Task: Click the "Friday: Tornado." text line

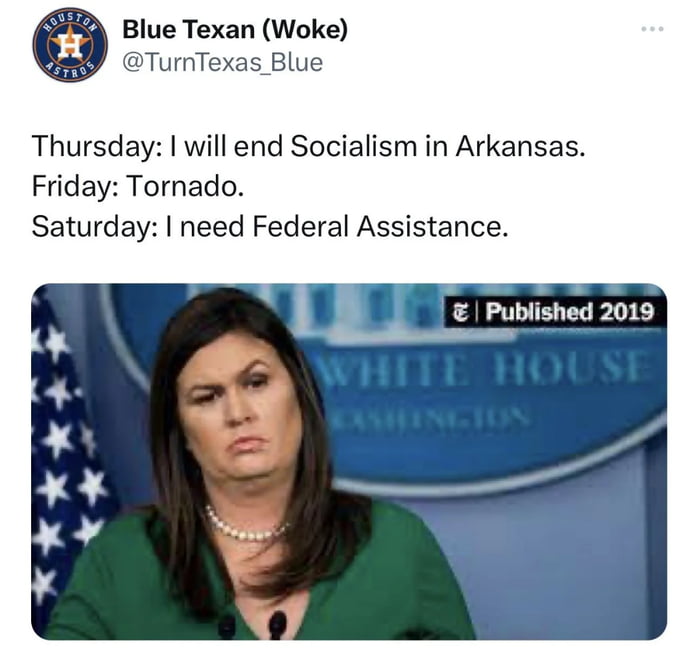Action: click(138, 186)
